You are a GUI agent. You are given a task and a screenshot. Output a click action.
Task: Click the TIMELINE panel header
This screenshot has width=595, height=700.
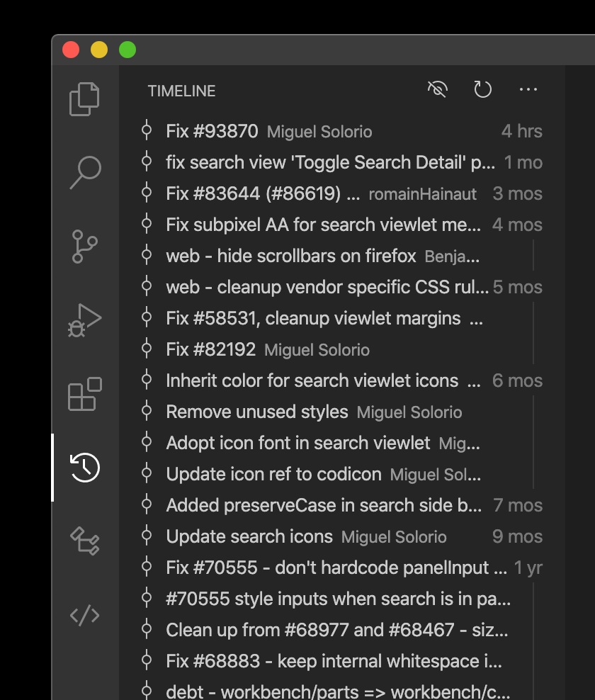[x=181, y=91]
